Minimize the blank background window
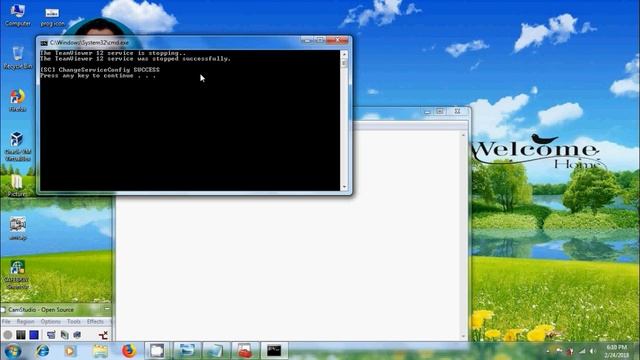Screen dimensions: 640x360 coord(427,111)
